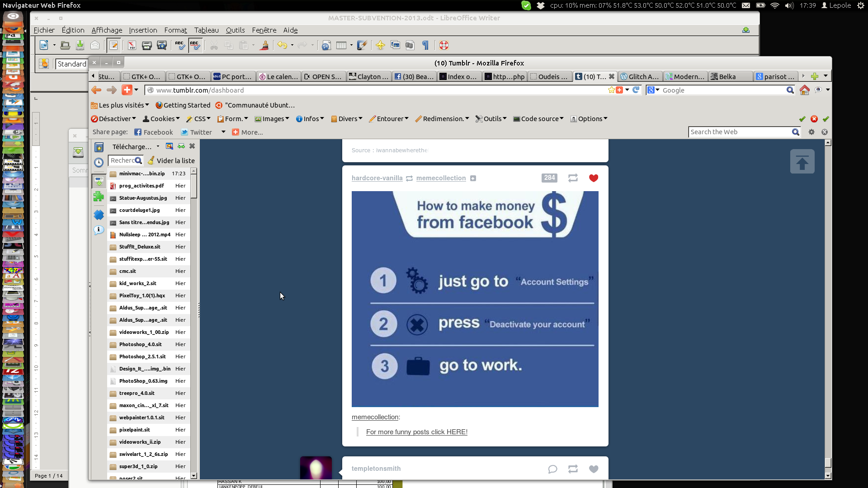This screenshot has width=868, height=488.
Task: Toggle LibreOffice AutoSpellcheck icon
Action: click(195, 45)
